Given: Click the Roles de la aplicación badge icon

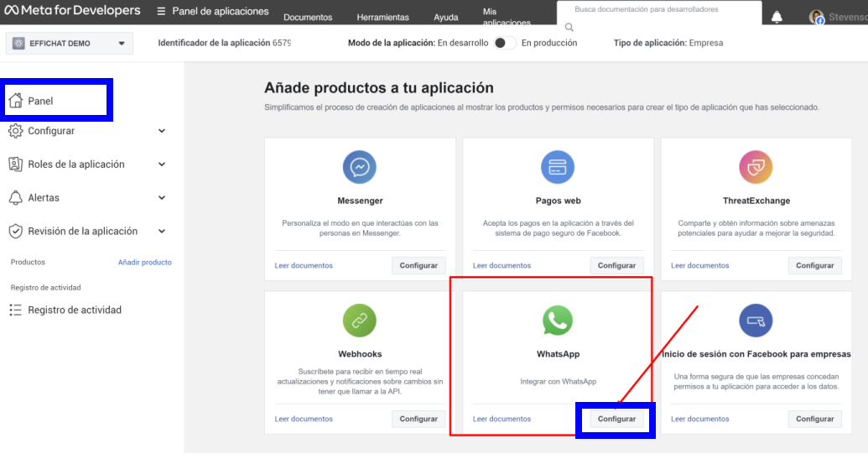Looking at the screenshot, I should click(15, 164).
